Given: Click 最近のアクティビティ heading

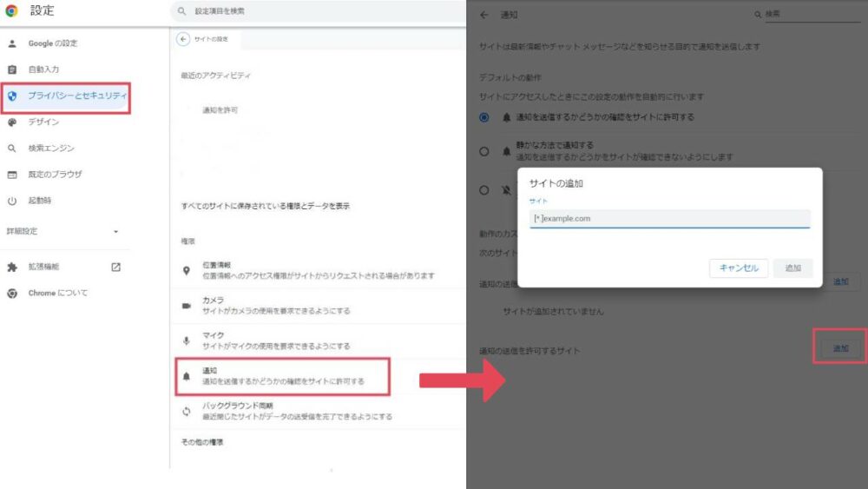Looking at the screenshot, I should 215,76.
